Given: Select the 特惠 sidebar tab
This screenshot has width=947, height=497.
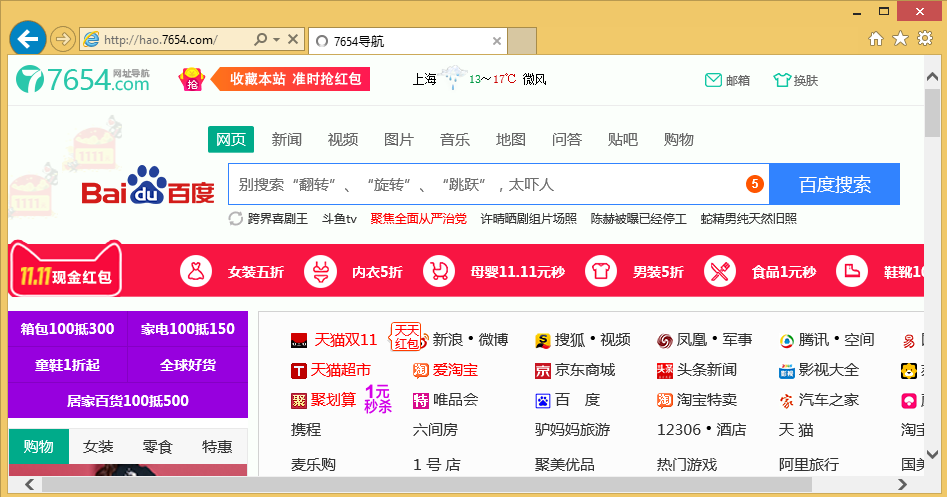Looking at the screenshot, I should pyautogui.click(x=217, y=446).
